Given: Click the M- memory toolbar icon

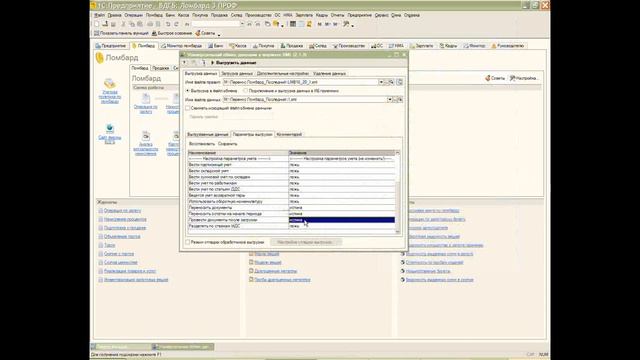Looking at the screenshot, I should click(x=335, y=24).
